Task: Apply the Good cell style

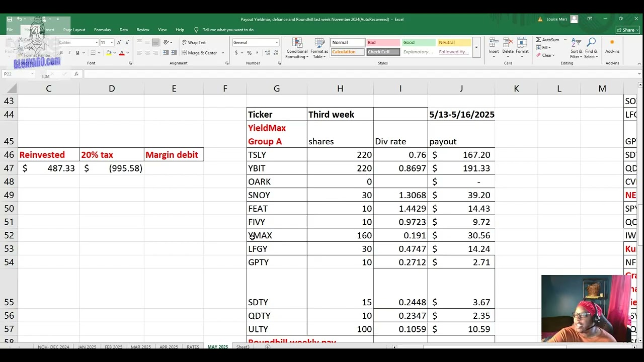Action: point(419,42)
